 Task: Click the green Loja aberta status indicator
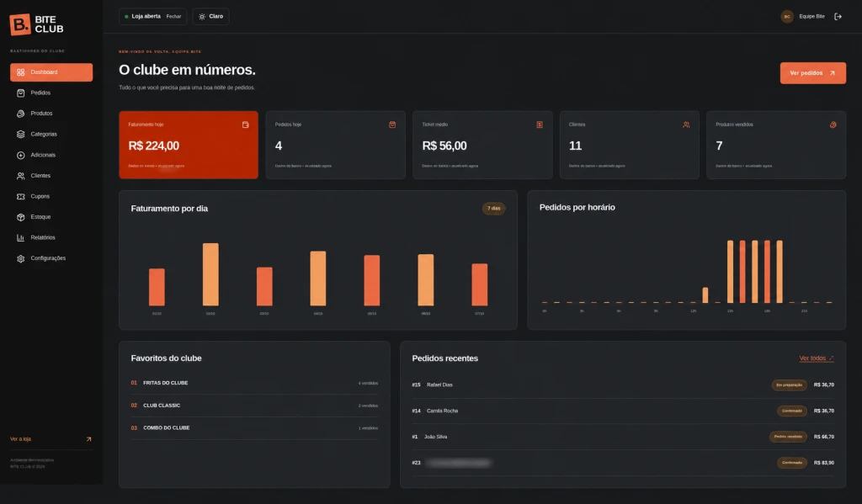(x=126, y=17)
